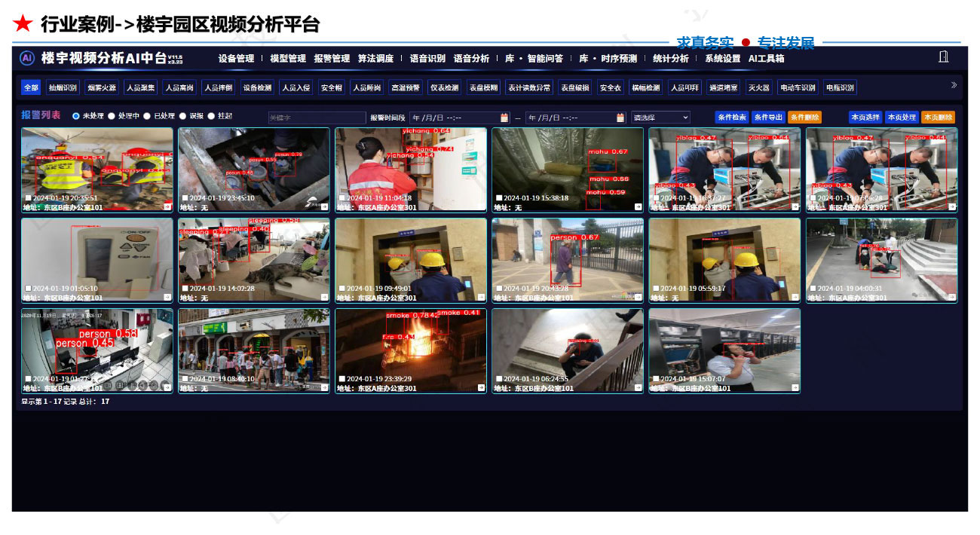
Task: Click arrow icon on smoke fire alarm thumbnail
Action: pos(481,387)
